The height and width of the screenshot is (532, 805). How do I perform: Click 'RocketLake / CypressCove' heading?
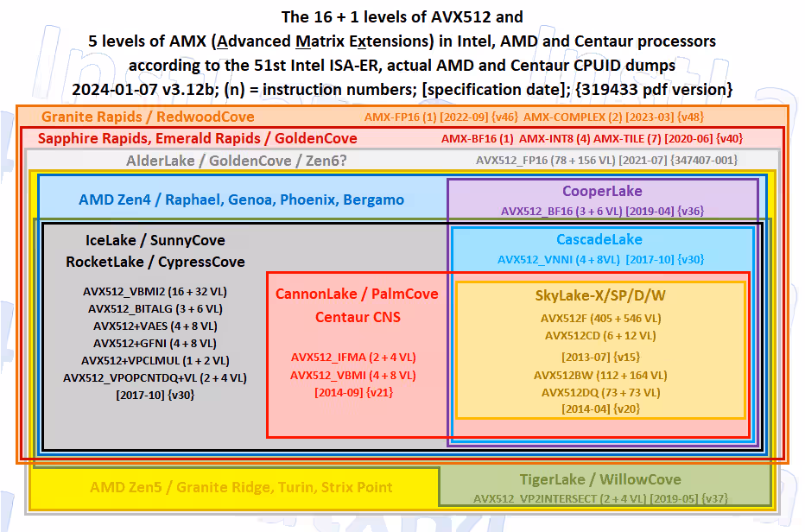155,262
